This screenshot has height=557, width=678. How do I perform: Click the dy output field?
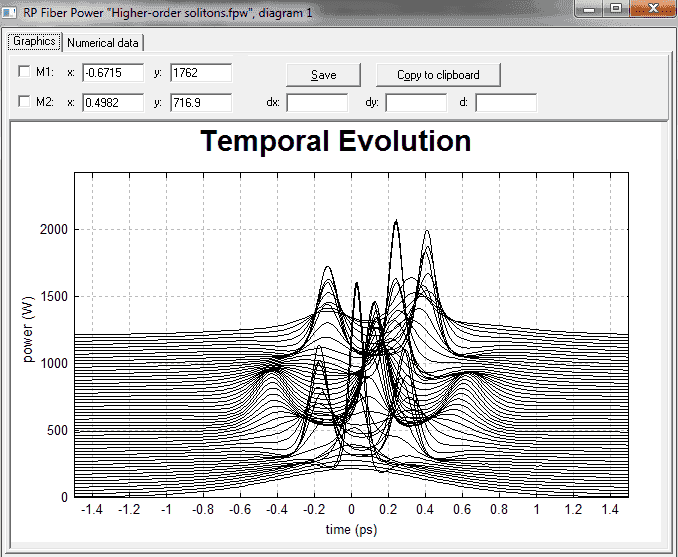point(416,103)
